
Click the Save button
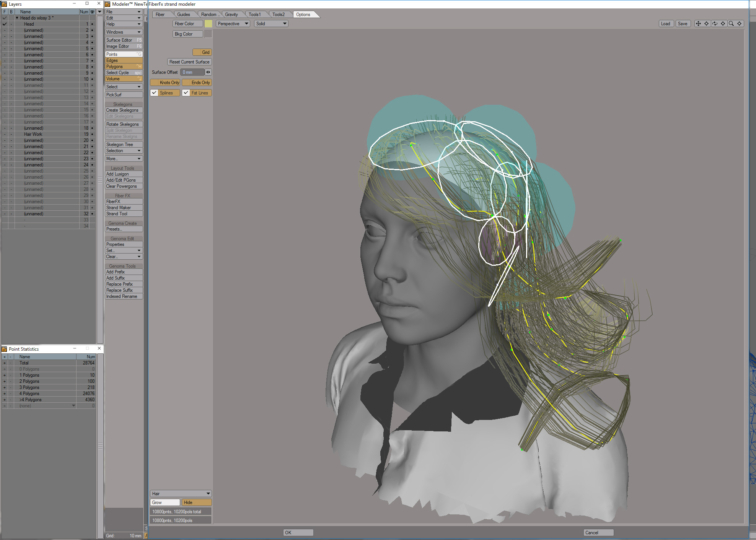pyautogui.click(x=683, y=24)
